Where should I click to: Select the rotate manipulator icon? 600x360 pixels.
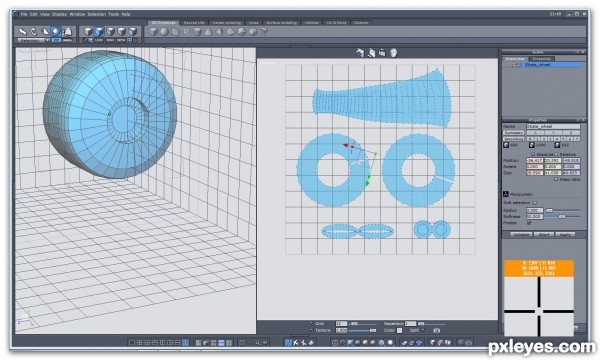click(x=34, y=31)
